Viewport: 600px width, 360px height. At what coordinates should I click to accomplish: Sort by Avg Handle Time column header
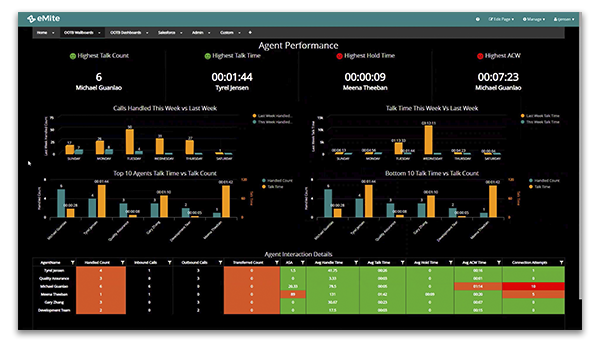(328, 262)
